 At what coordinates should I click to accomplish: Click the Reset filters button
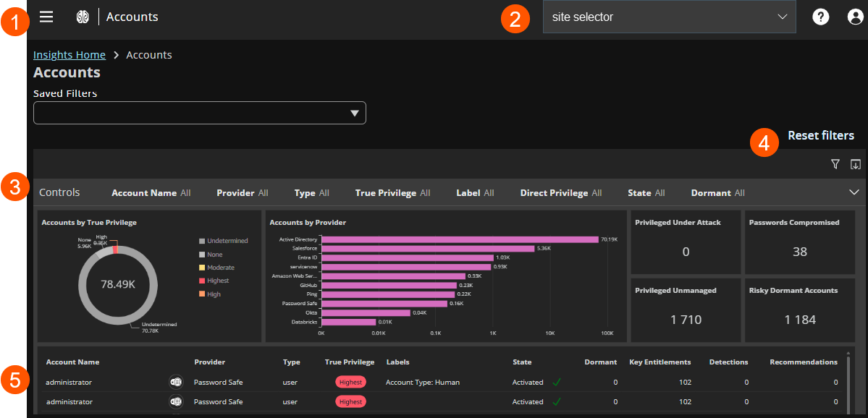pos(820,135)
